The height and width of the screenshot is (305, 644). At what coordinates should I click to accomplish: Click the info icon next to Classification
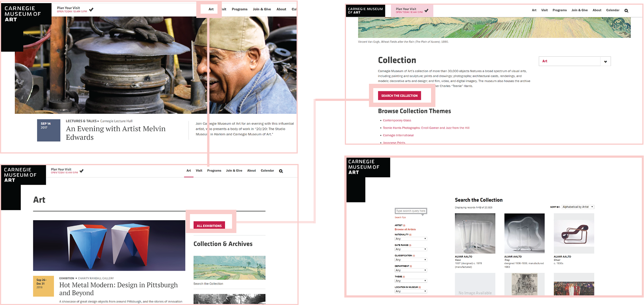(414, 255)
